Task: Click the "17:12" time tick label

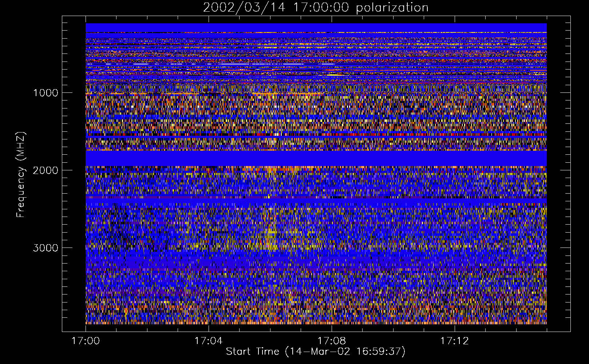Action: click(x=454, y=341)
